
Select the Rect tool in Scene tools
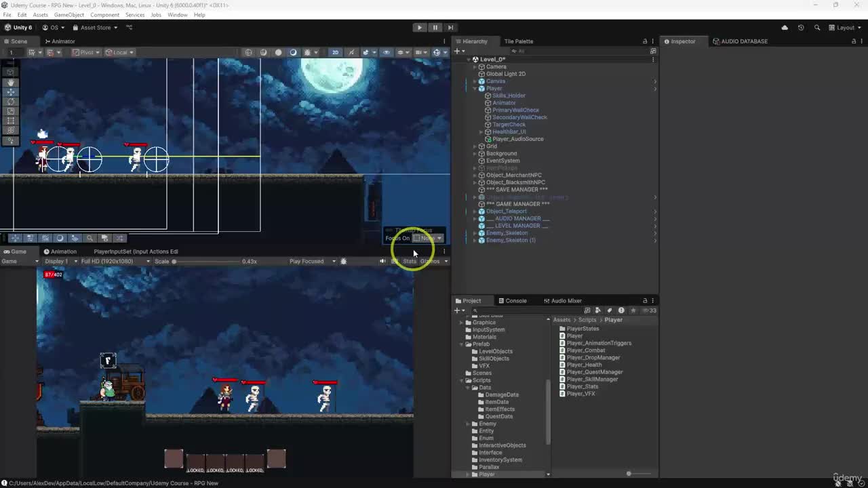tap(10, 121)
